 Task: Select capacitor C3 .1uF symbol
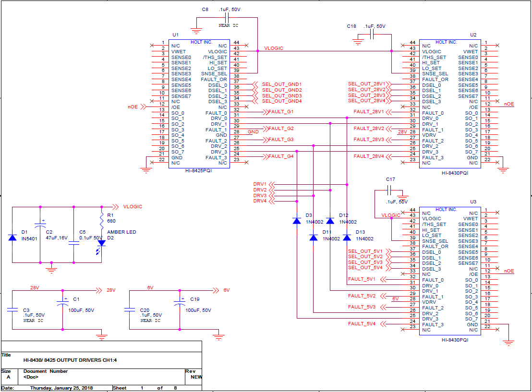(x=12, y=309)
